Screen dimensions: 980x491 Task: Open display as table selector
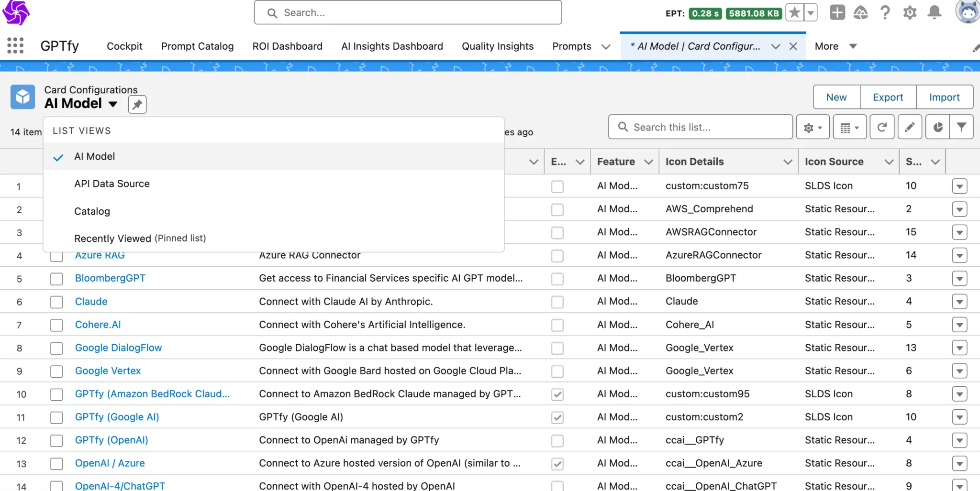(x=849, y=127)
